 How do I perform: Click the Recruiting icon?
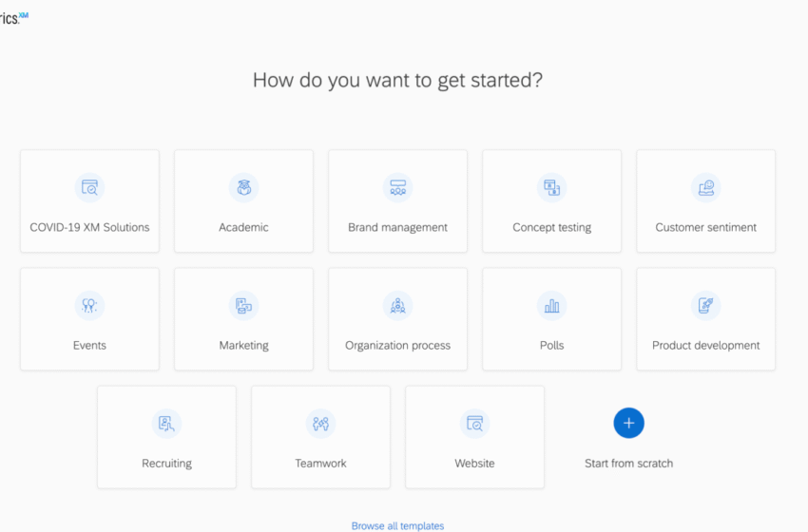166,424
